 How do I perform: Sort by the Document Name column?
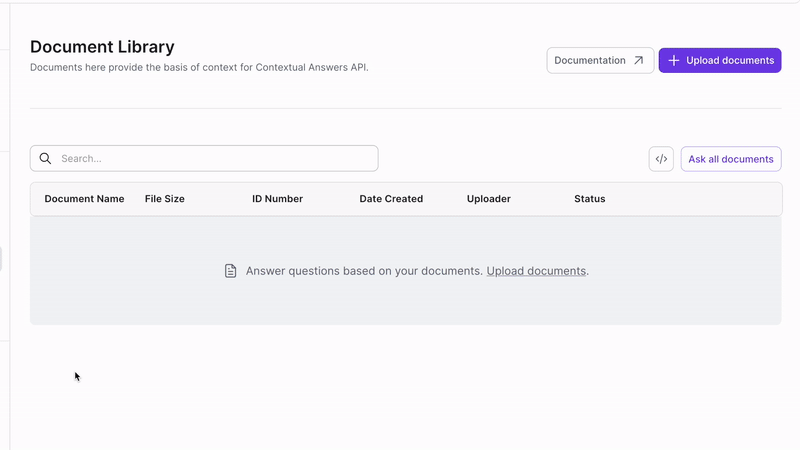coord(84,199)
